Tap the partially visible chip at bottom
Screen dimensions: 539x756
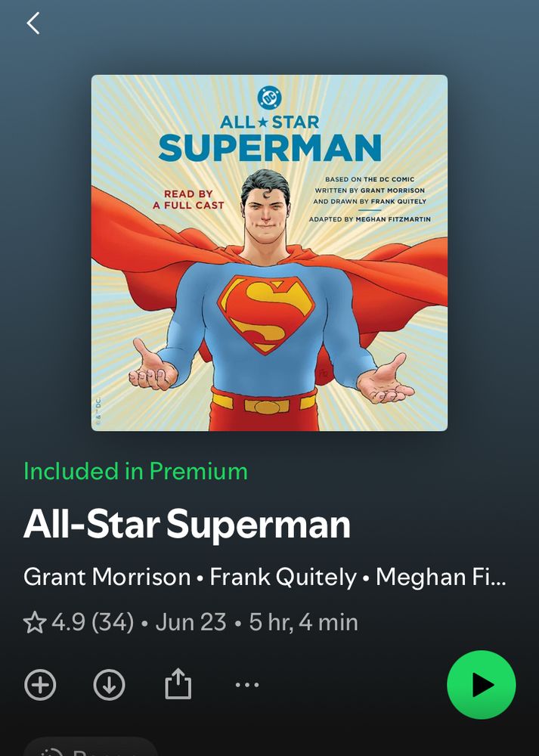tap(90, 746)
